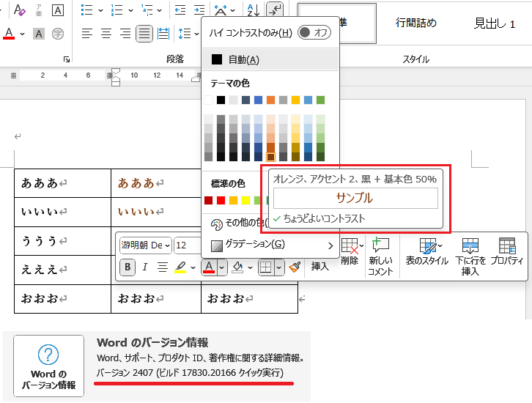Toggle the ハイコントラストのみ switch

tap(314, 32)
